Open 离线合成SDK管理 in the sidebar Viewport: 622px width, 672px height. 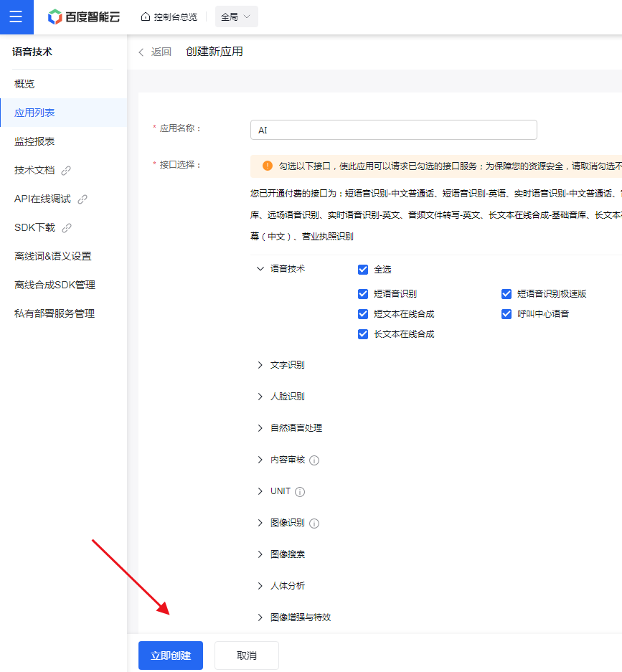(55, 285)
